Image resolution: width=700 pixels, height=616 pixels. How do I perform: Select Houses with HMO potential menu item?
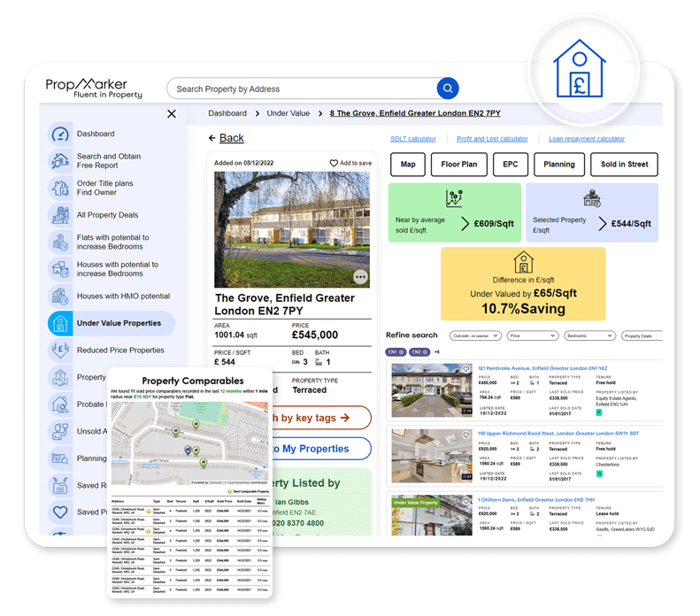coord(123,296)
